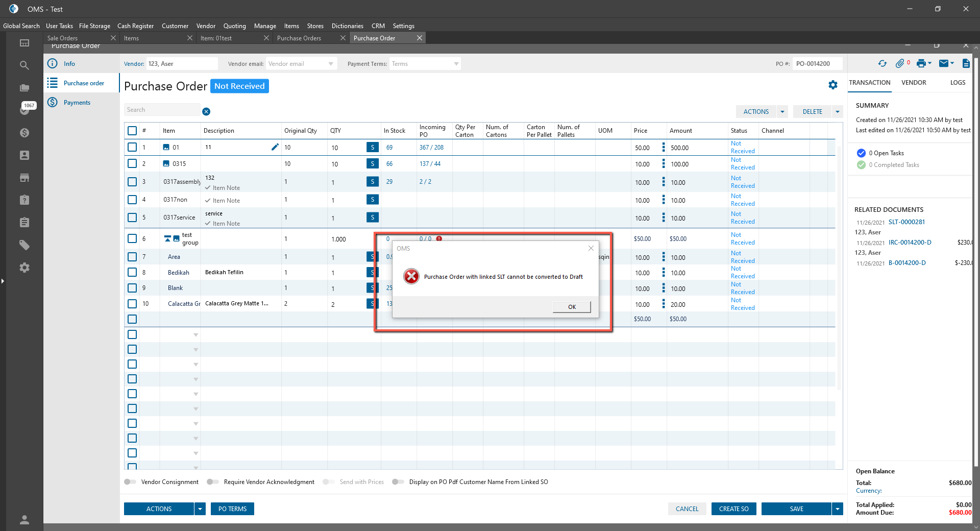Open the email options dropdown arrow
Viewport: 980px width, 531px height.
point(952,63)
